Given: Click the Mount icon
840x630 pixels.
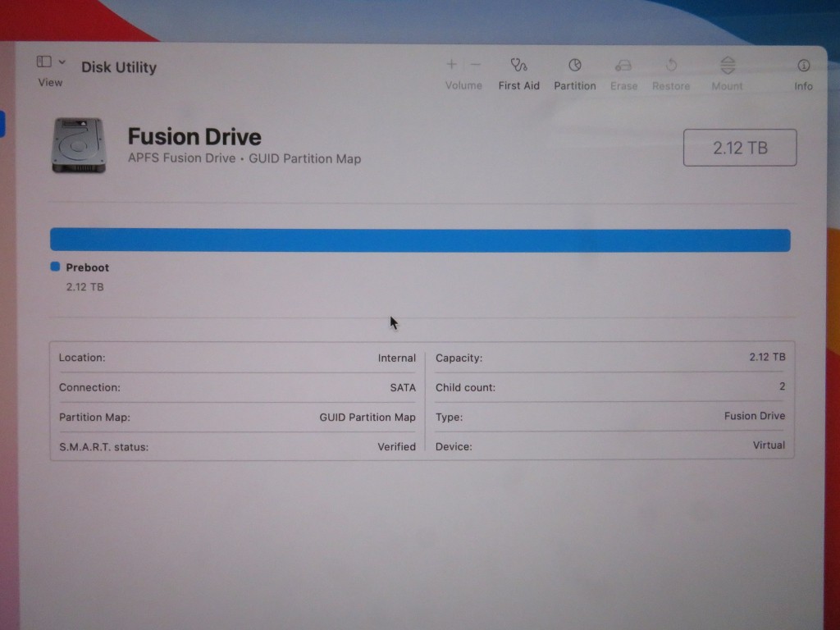Looking at the screenshot, I should [x=728, y=66].
